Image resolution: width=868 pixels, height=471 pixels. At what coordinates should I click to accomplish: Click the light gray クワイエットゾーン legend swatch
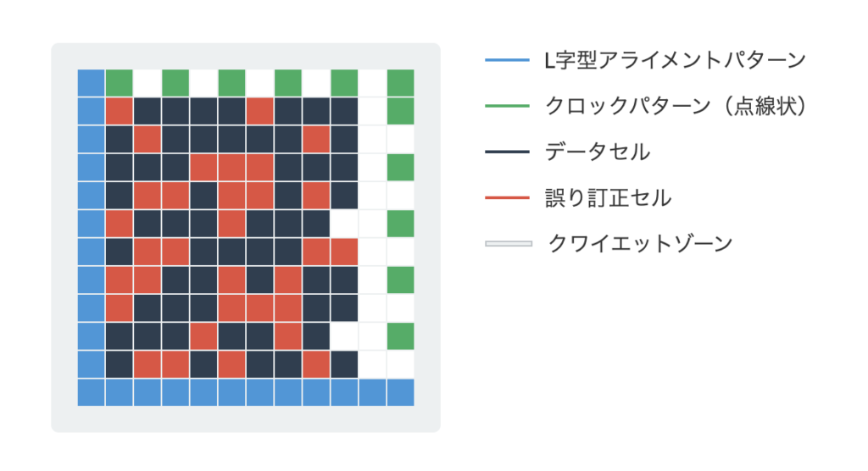point(508,244)
